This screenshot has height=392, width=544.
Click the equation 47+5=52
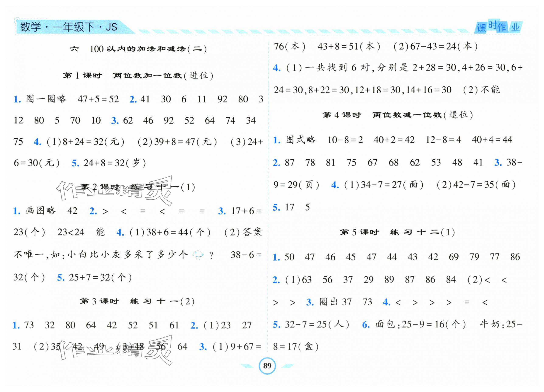(x=98, y=99)
